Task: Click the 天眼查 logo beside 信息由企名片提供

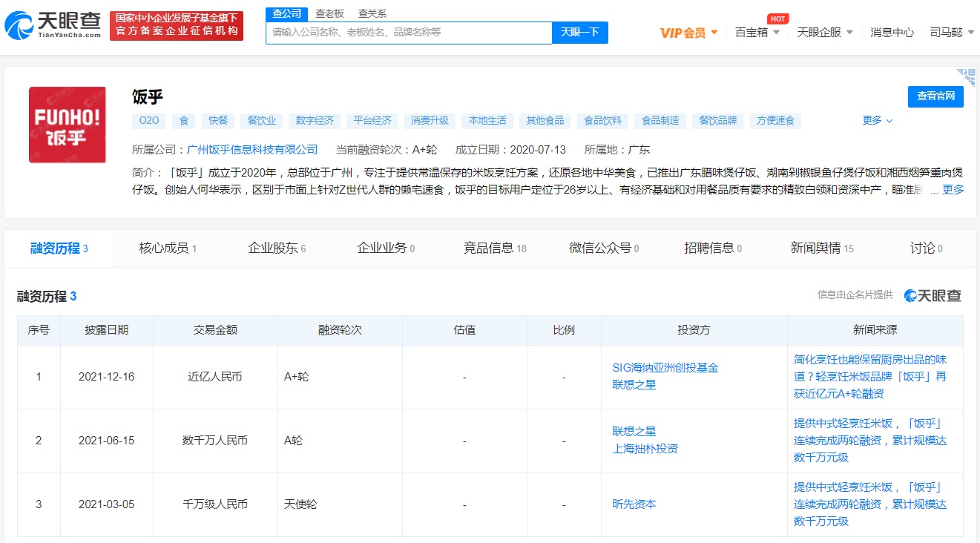Action: [933, 295]
